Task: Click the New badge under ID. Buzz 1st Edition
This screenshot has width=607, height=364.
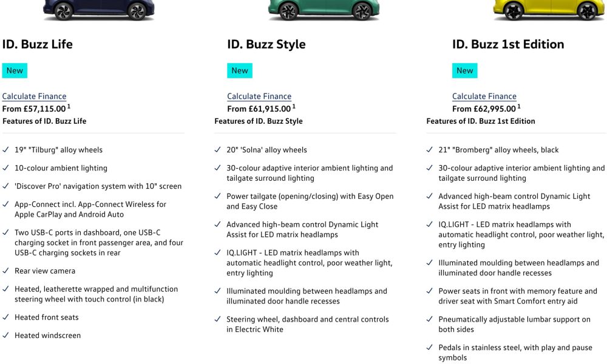Action: (464, 71)
